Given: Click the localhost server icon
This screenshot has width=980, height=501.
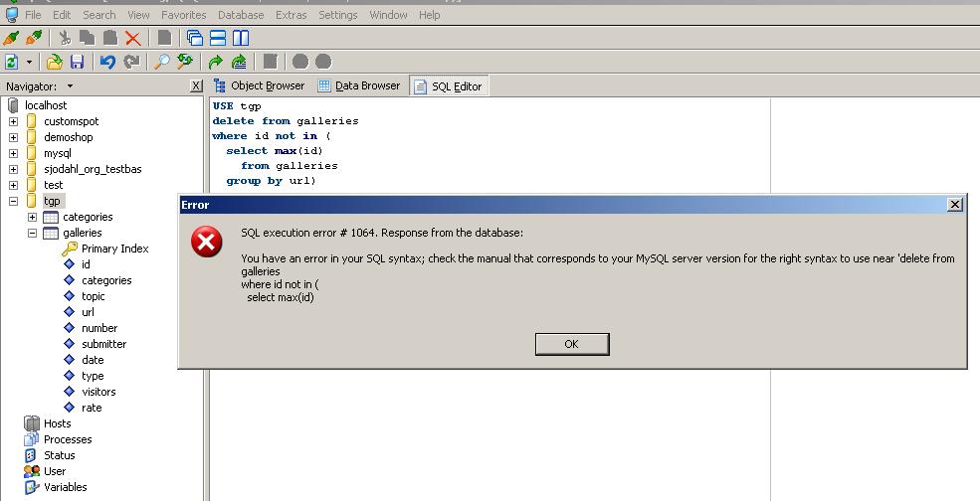Looking at the screenshot, I should (x=13, y=105).
